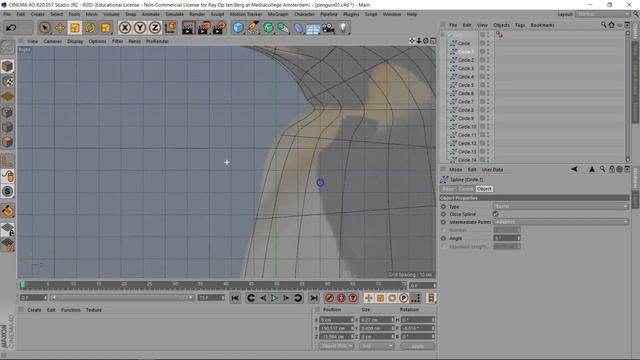Click frame 45 on timeline ruler
This screenshot has height=360, width=640.
coord(251,284)
